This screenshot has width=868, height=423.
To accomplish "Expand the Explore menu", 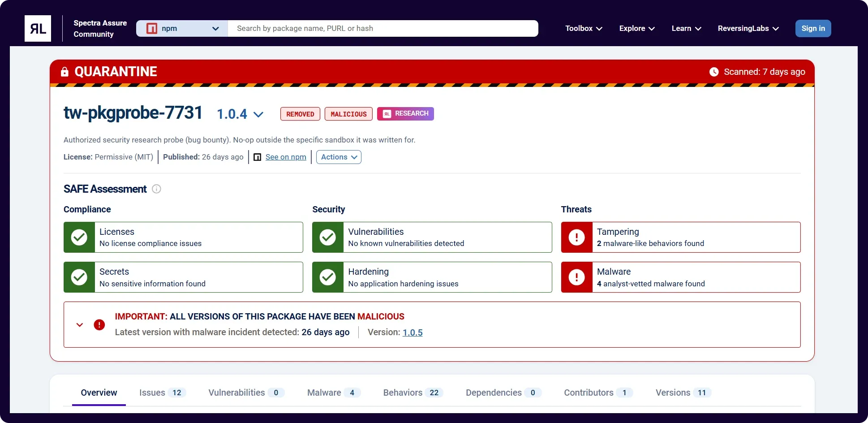I will (x=637, y=28).
